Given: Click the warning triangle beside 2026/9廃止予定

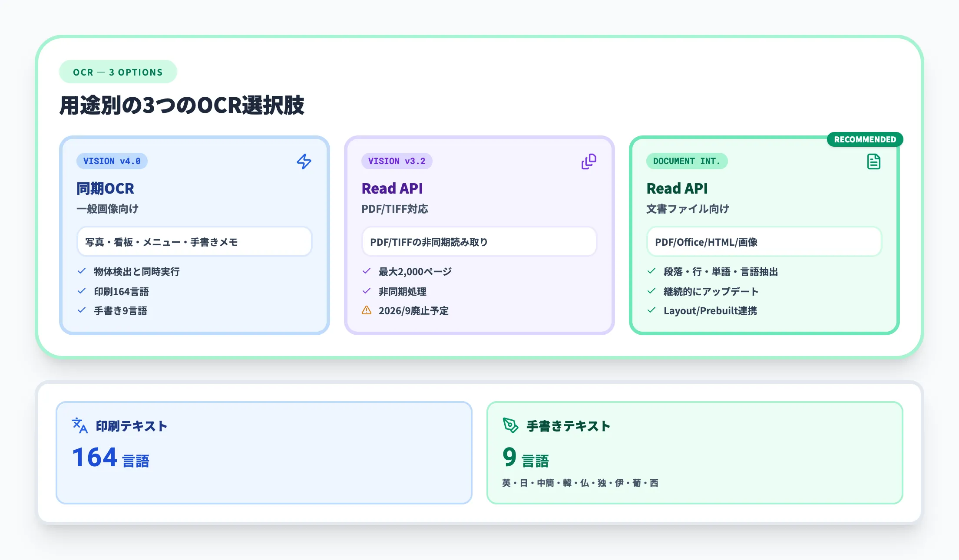Looking at the screenshot, I should point(367,311).
